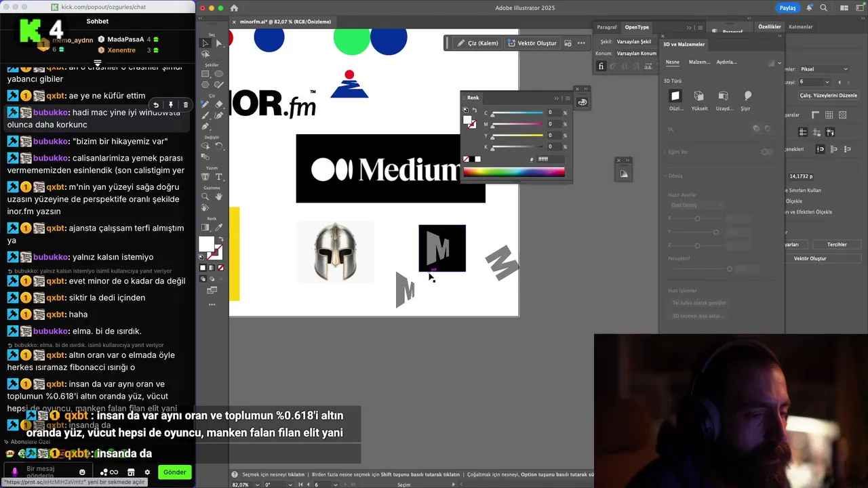The image size is (868, 488).
Task: Switch to the Paragraf tab
Action: [x=607, y=27]
